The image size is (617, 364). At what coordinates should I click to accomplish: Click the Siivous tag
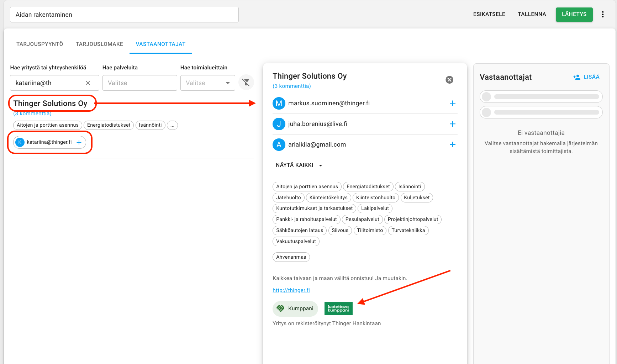[340, 230]
